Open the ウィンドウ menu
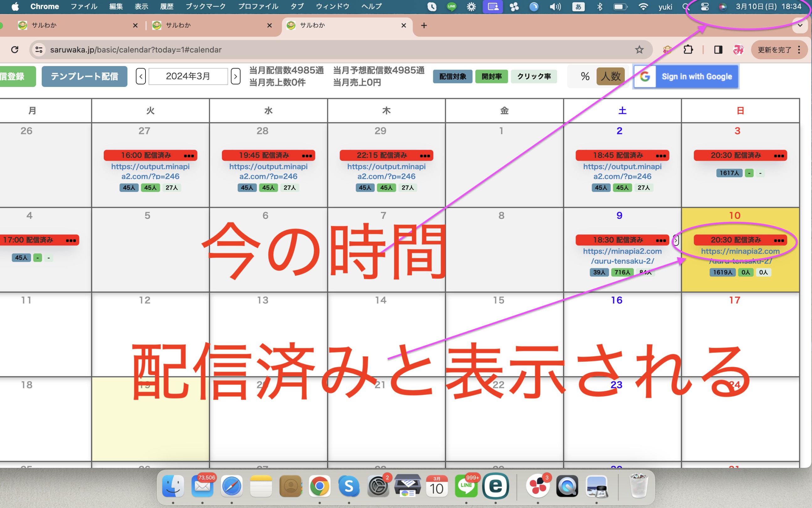The width and height of the screenshot is (812, 508). [x=333, y=6]
